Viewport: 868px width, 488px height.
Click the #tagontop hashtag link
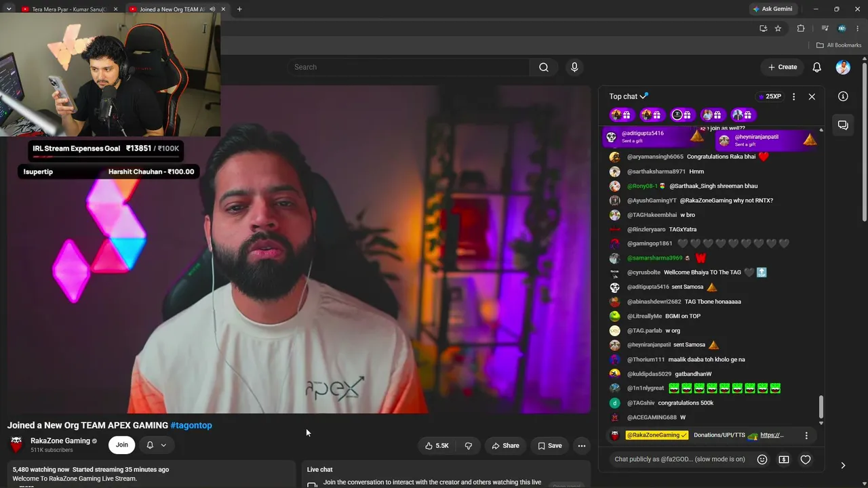[x=191, y=426]
